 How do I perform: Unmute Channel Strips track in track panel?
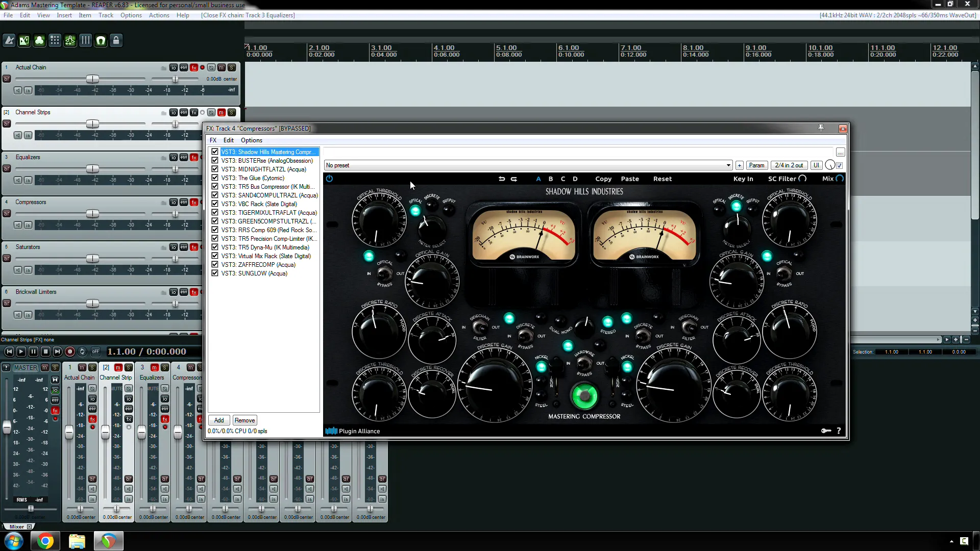pyautogui.click(x=222, y=112)
